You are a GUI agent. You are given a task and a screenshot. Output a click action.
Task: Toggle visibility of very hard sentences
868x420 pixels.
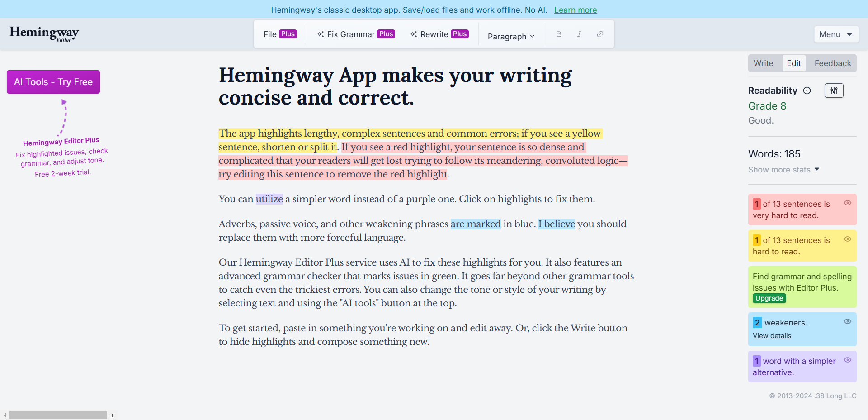(848, 203)
